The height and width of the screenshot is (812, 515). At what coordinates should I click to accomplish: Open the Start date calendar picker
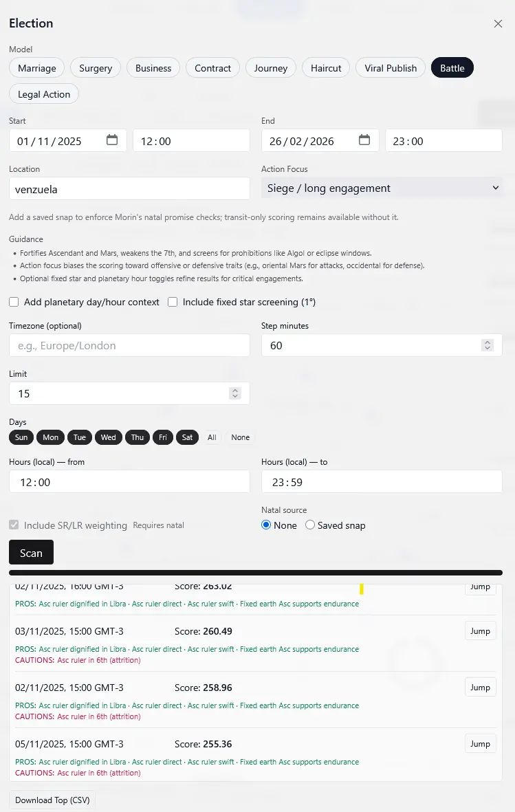[x=112, y=140]
